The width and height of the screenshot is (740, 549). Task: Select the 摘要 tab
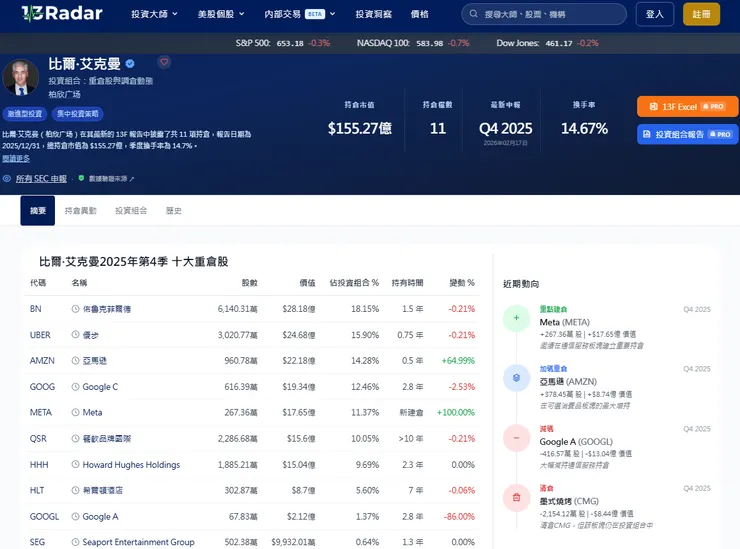pos(38,211)
